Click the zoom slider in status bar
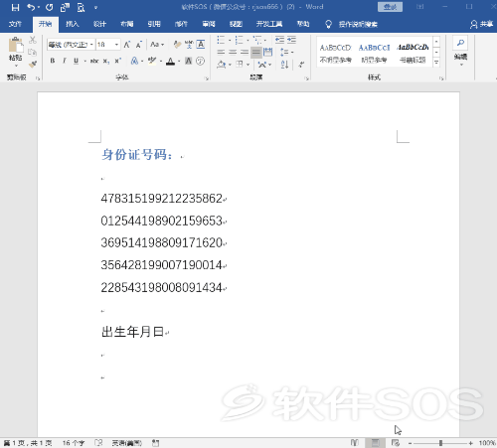 click(440, 443)
